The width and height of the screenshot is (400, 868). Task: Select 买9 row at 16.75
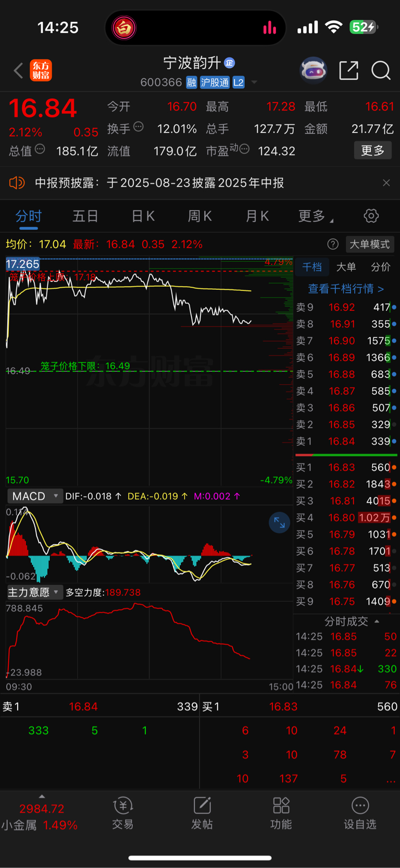[x=346, y=601]
